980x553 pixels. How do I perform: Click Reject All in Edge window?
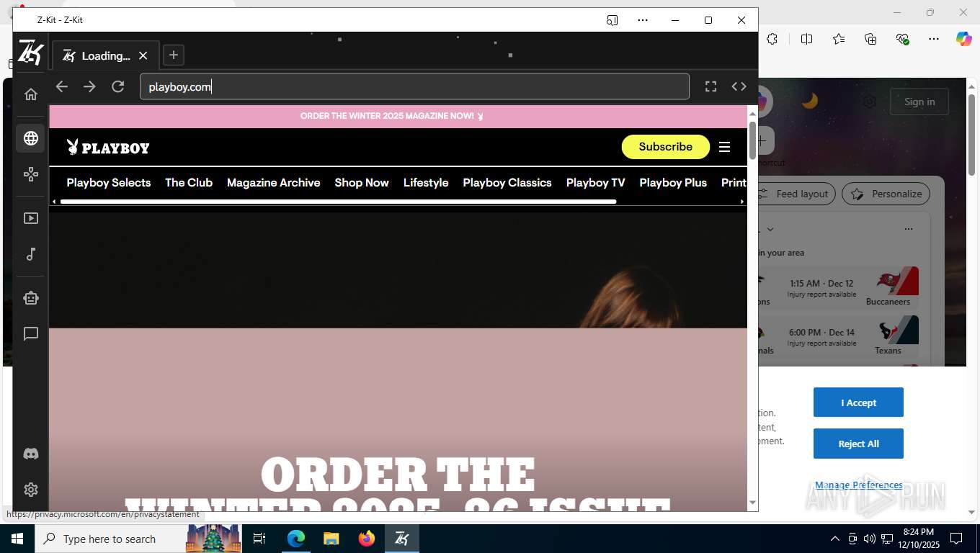858,444
